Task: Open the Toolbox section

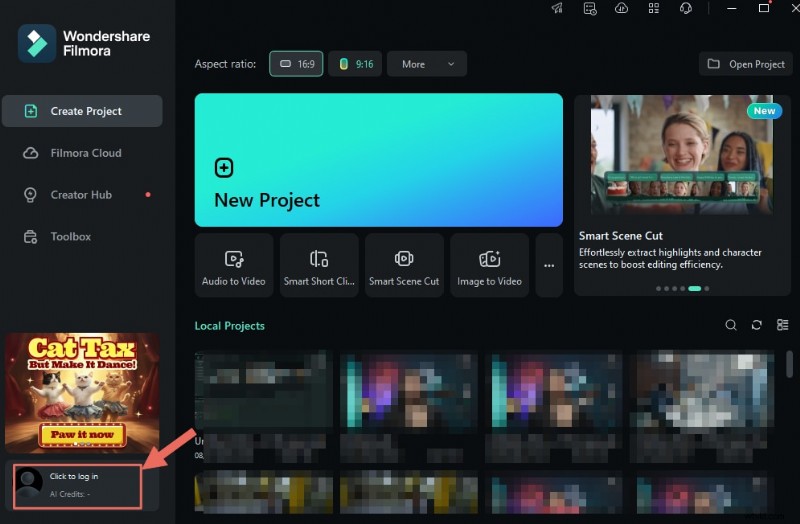Action: [82, 236]
